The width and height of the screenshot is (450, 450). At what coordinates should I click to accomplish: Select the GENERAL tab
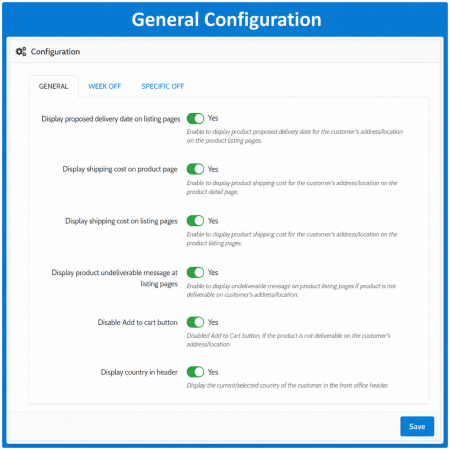tap(53, 86)
